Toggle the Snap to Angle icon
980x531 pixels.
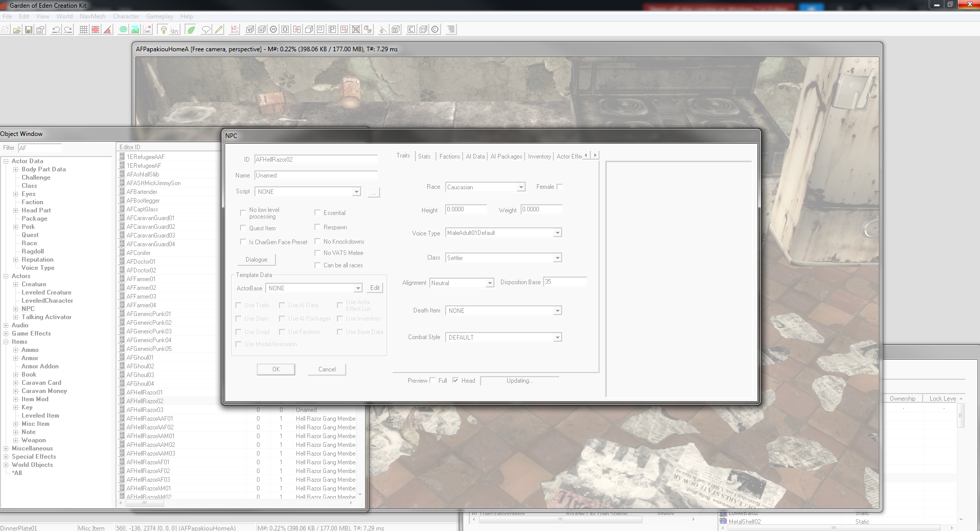pos(107,30)
